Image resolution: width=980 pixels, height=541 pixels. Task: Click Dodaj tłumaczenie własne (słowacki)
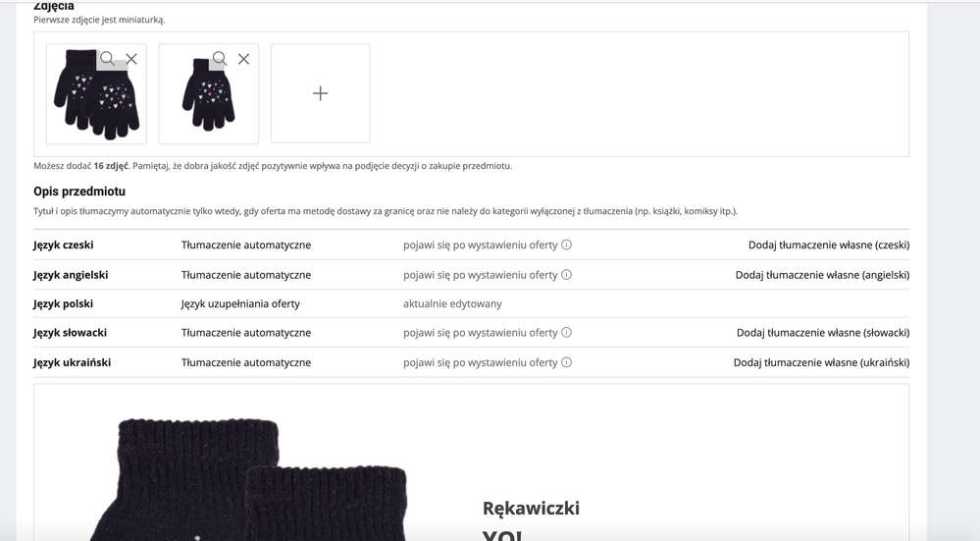(822, 333)
